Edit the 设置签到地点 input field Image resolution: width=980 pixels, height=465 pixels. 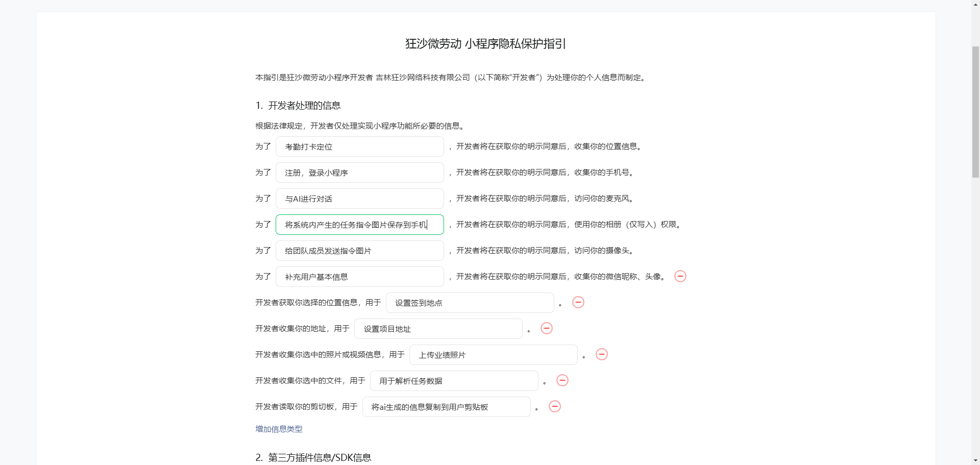(470, 303)
